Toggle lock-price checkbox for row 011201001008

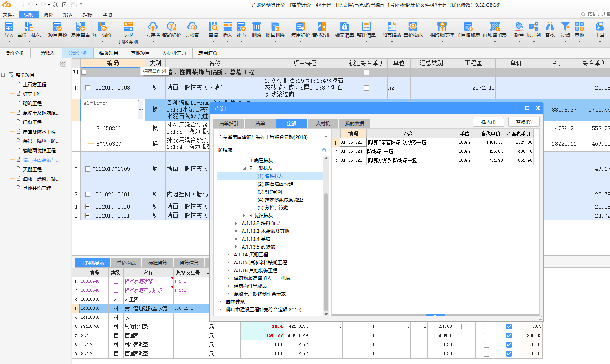367,88
